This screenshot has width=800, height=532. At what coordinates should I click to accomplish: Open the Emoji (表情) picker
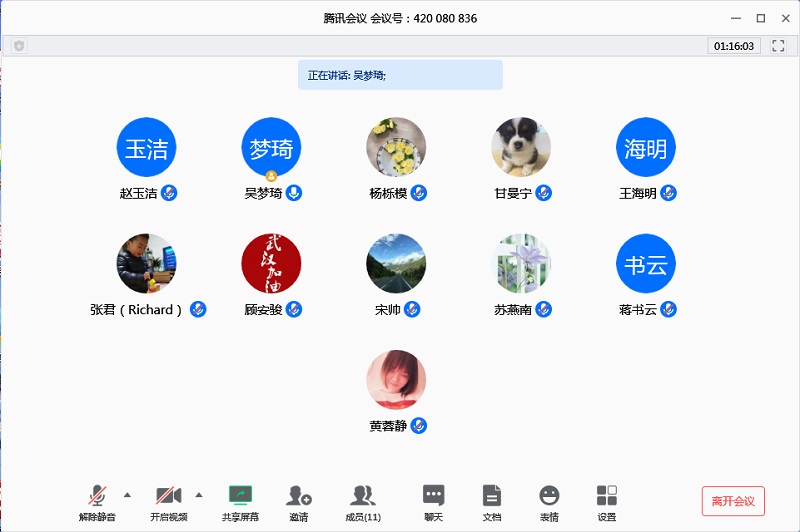coord(549,496)
